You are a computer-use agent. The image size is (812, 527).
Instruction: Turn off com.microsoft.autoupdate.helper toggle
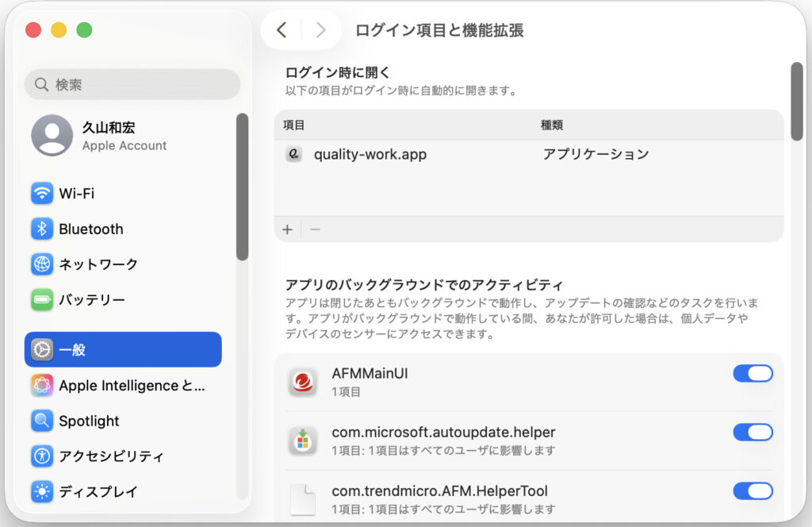coord(752,432)
